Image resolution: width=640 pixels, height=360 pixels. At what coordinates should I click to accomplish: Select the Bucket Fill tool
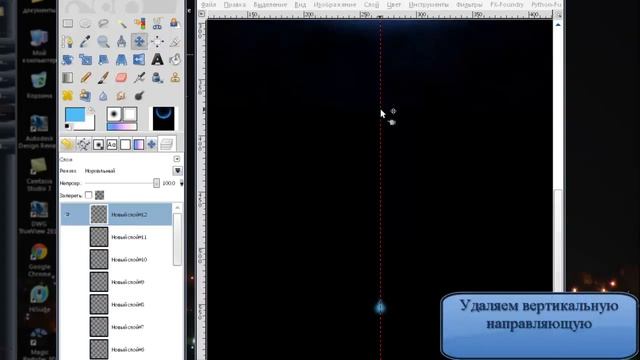[x=175, y=60]
